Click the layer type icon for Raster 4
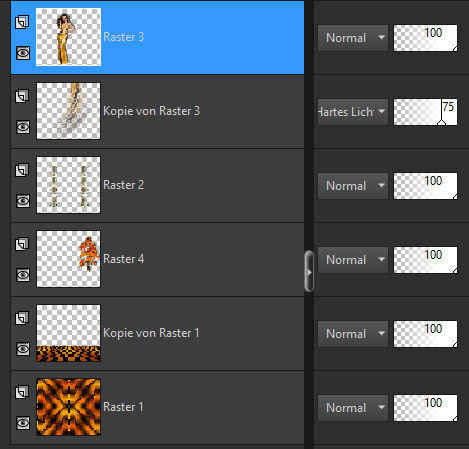This screenshot has width=469, height=449. [x=22, y=244]
